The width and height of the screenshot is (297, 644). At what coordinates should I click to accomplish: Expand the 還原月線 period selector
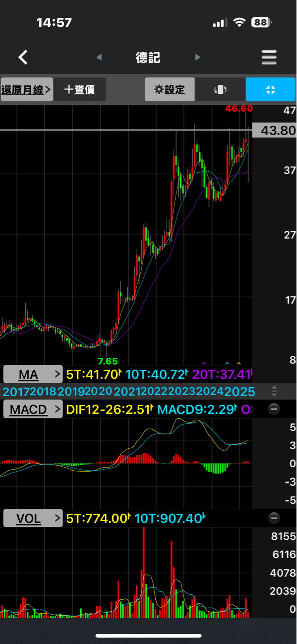coord(27,90)
